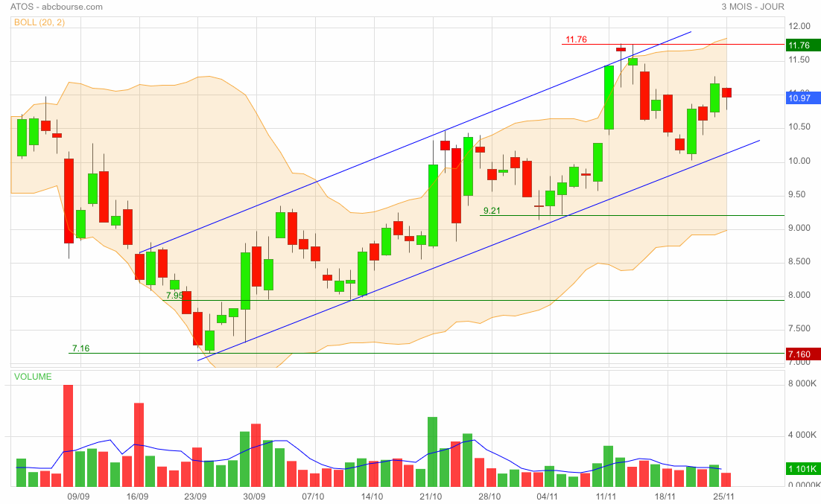Click the ATOS - abcbourse.com title text
821x504 pixels.
pos(57,7)
